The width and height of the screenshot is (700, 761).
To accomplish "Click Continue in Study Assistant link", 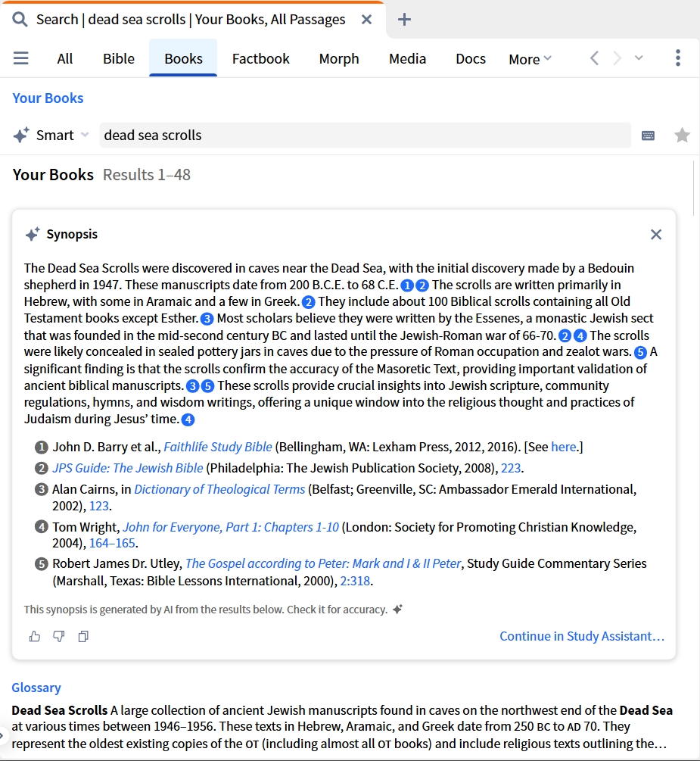I will [x=582, y=636].
